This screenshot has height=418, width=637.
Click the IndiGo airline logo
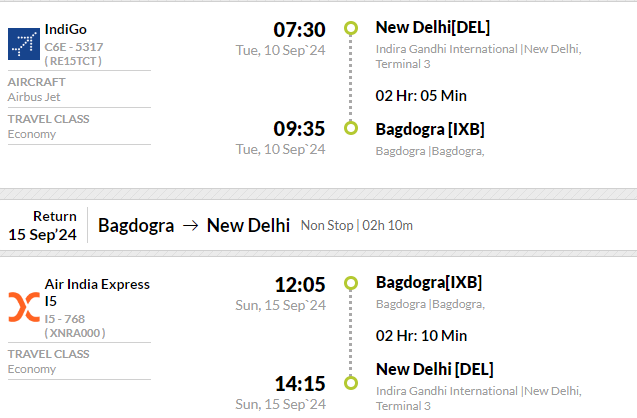(24, 44)
